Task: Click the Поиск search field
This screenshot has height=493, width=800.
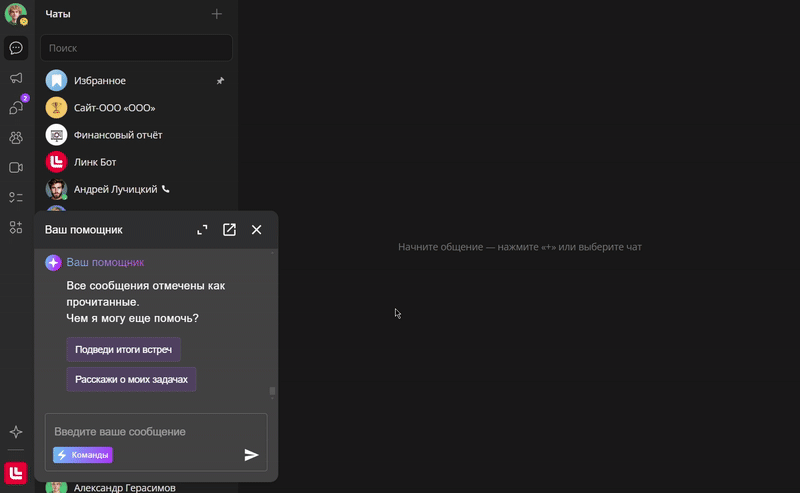Action: coord(136,48)
